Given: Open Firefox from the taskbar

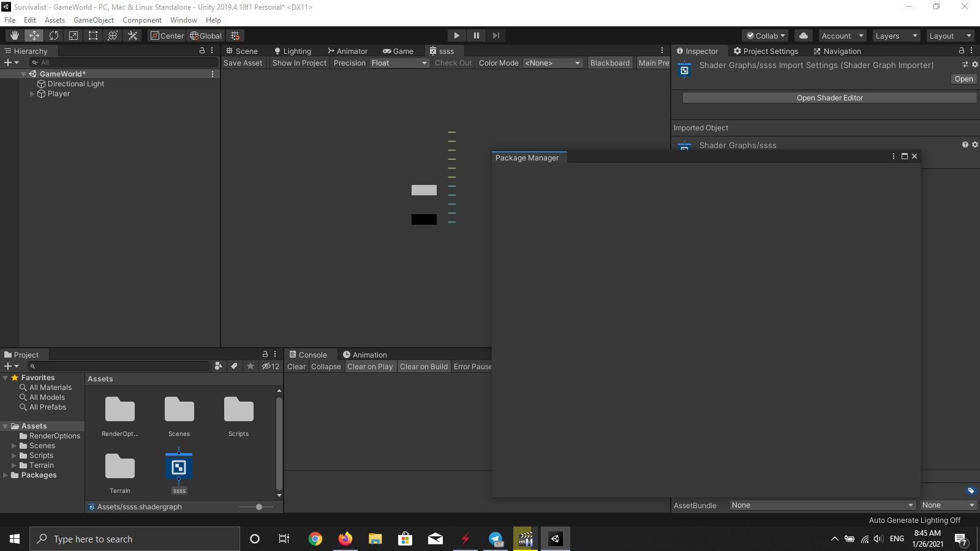Looking at the screenshot, I should point(345,539).
